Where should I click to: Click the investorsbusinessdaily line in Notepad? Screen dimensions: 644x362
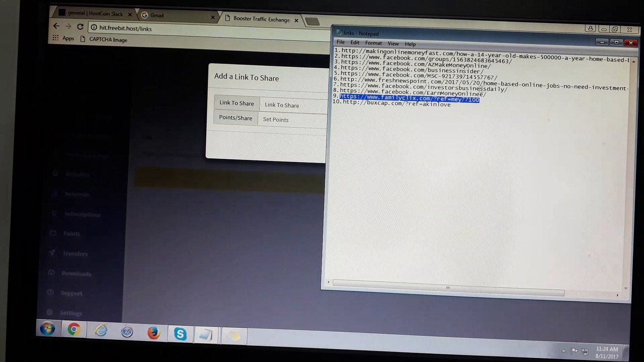[x=420, y=87]
